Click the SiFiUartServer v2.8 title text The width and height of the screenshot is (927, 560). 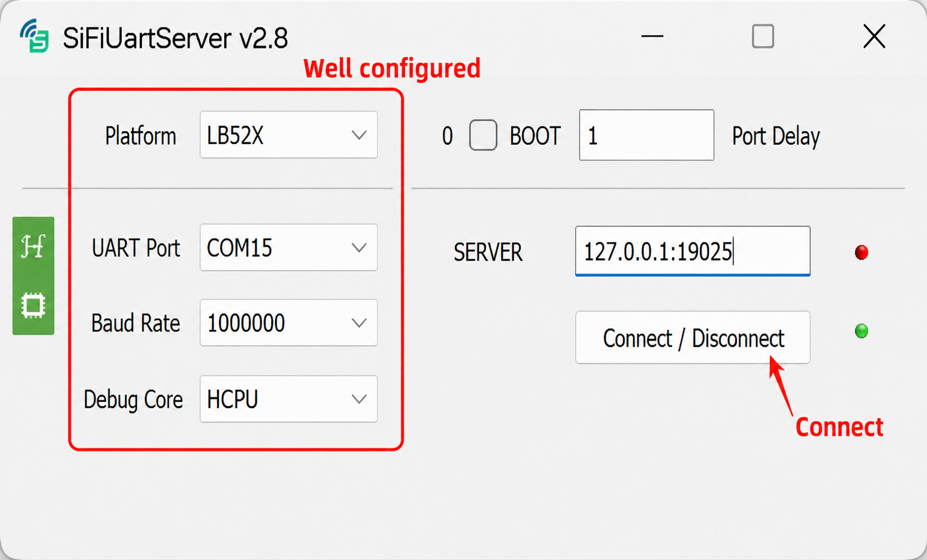pyautogui.click(x=175, y=38)
